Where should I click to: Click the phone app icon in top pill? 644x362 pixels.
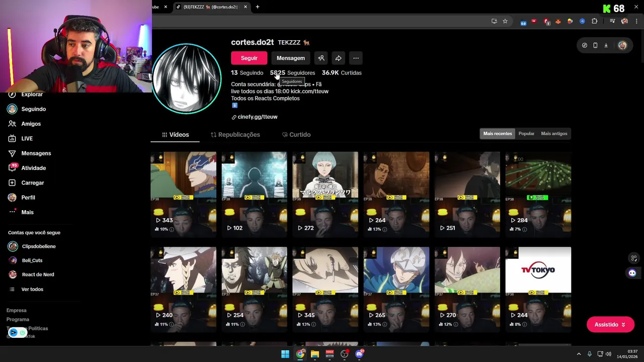(595, 45)
